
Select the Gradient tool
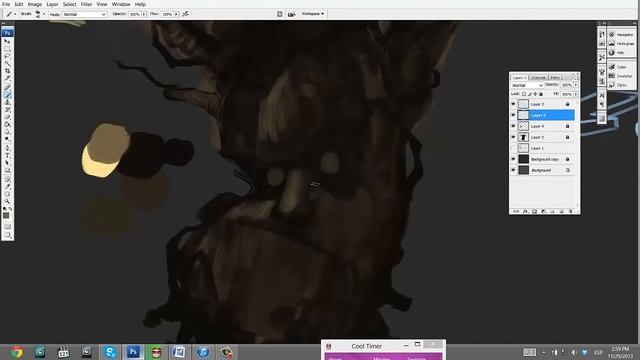(x=7, y=124)
